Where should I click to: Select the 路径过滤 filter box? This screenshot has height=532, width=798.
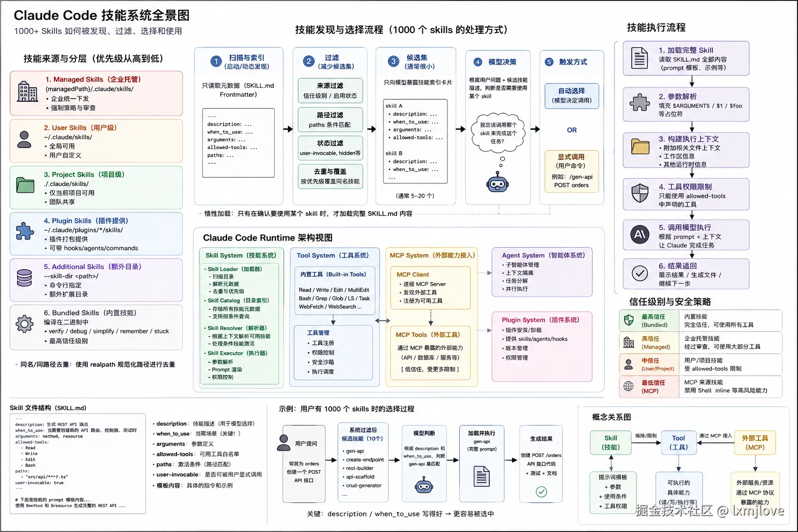pos(330,119)
